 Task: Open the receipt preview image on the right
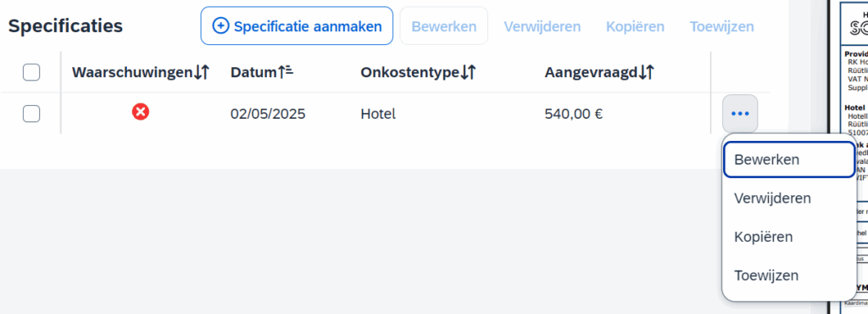[x=848, y=155]
